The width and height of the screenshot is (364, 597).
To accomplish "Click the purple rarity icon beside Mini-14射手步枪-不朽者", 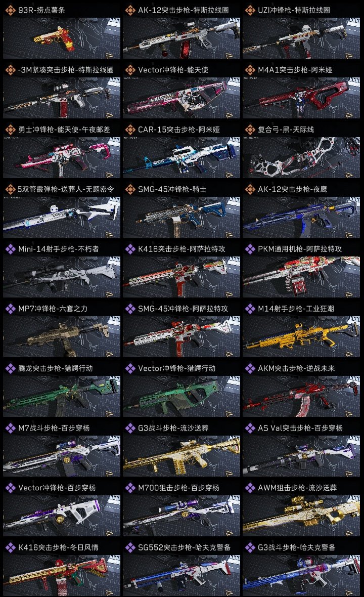I will click(x=10, y=249).
